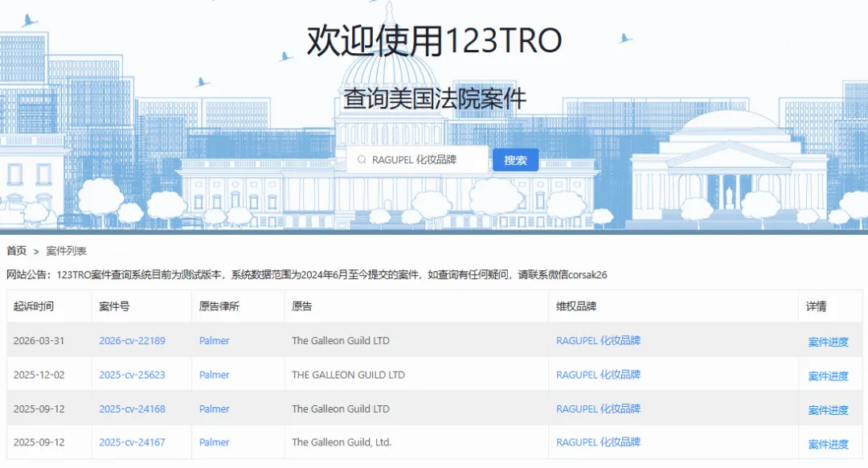Click RAGUPEL 化妆品牌 in the 2025-cv-24168 row
Viewport: 868px width, 468px height.
tap(599, 408)
